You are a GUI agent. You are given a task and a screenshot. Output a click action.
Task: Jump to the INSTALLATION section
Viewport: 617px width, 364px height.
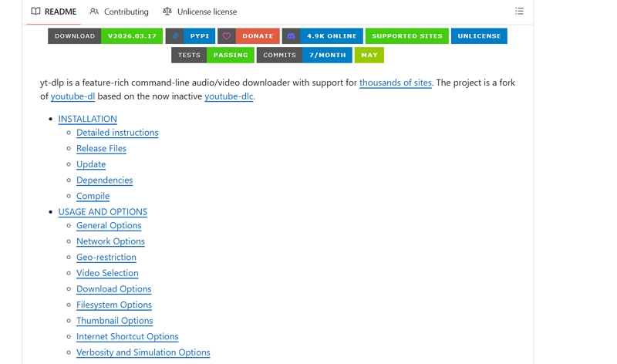[87, 119]
